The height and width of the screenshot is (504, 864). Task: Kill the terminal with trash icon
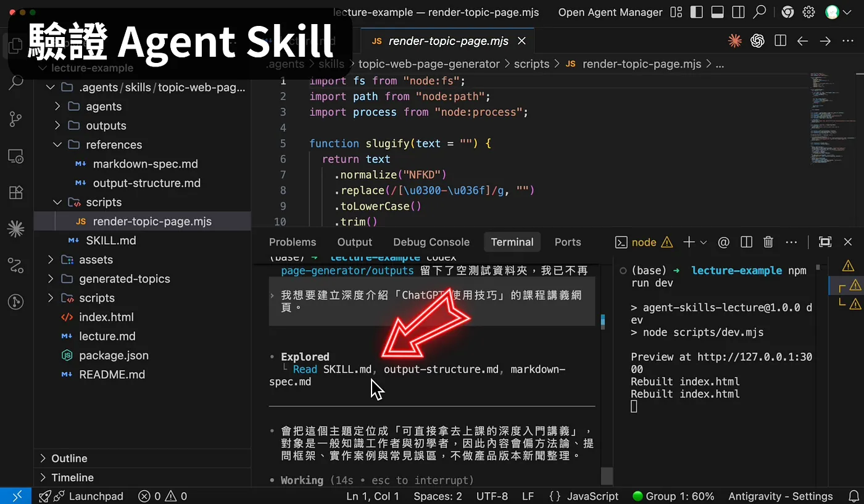click(x=768, y=242)
